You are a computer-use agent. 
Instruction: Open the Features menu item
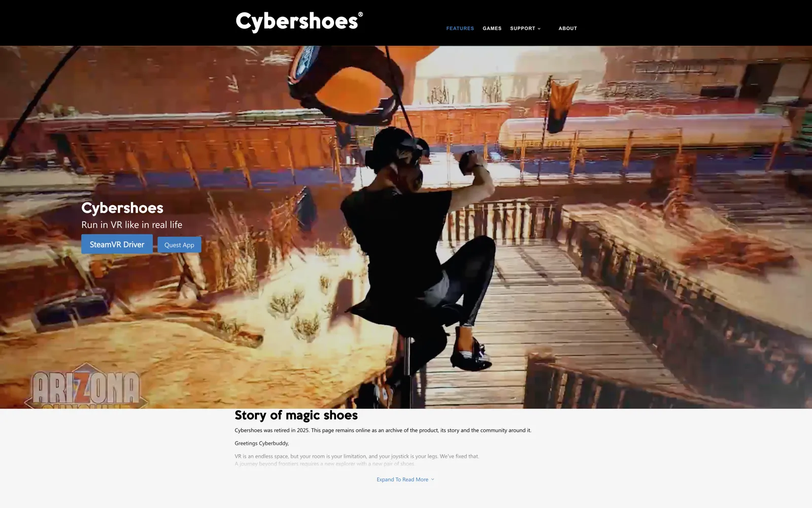(x=460, y=28)
